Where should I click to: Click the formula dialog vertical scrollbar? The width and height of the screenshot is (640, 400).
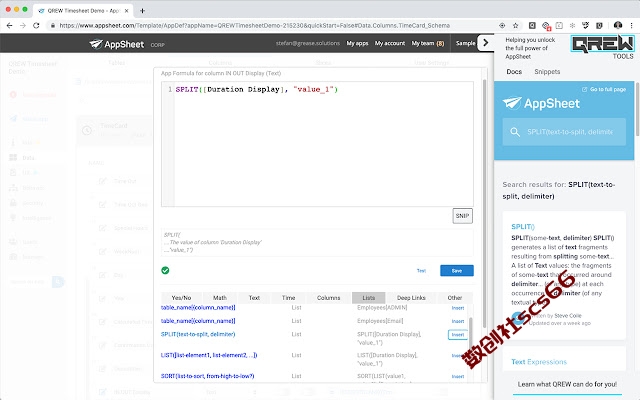(x=484, y=203)
